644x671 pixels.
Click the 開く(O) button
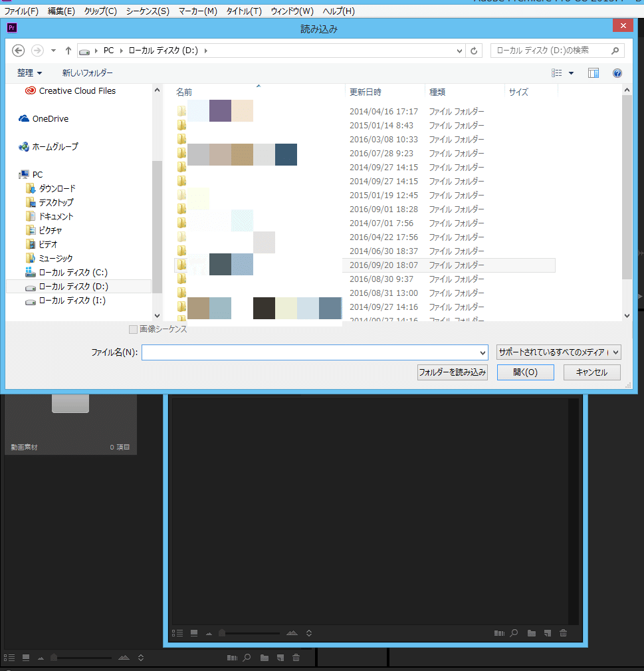pos(526,372)
